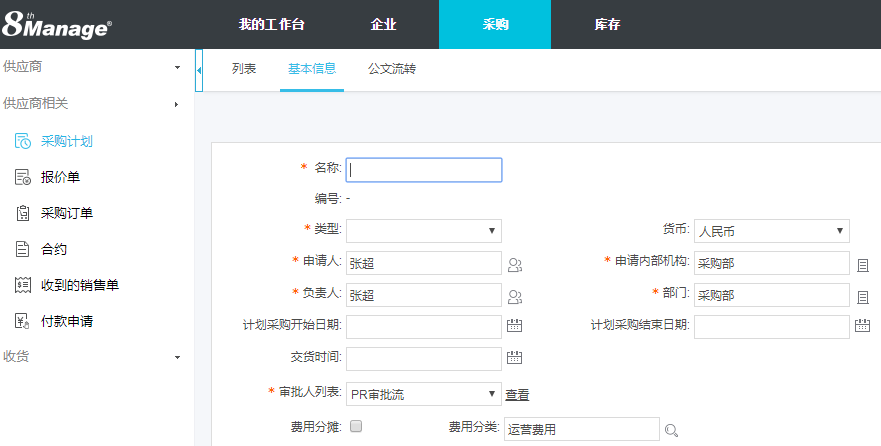Image resolution: width=881 pixels, height=446 pixels.
Task: Click the 查看 link
Action: click(x=517, y=395)
